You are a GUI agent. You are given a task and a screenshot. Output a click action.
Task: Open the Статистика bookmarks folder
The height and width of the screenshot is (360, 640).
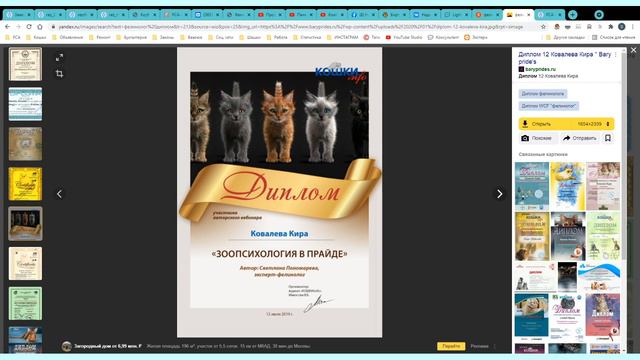pos(307,37)
